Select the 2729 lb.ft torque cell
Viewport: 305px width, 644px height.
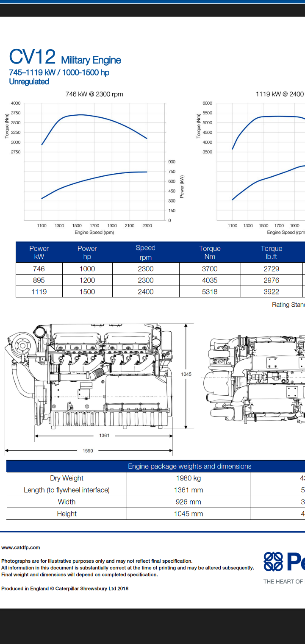[x=272, y=269]
